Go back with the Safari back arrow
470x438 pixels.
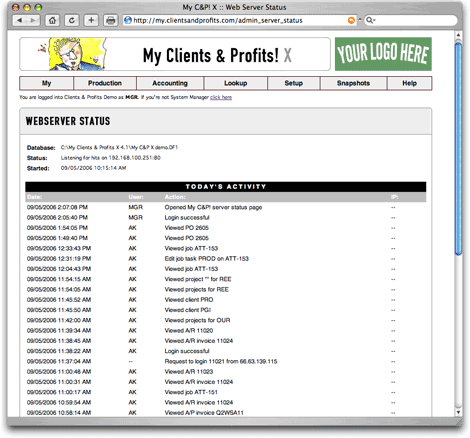20,20
